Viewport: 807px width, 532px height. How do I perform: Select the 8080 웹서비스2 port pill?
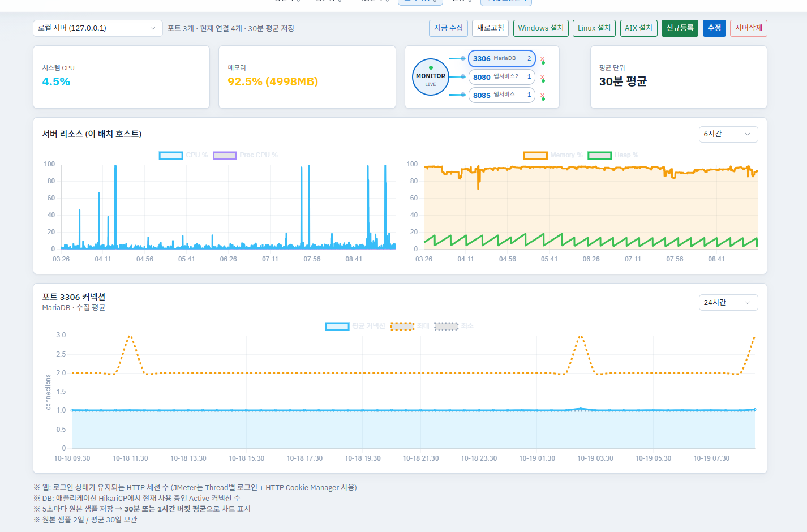point(501,76)
